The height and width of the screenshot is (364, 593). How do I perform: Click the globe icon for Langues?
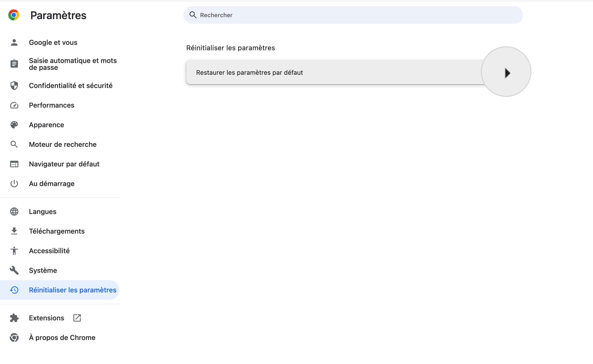(x=14, y=212)
